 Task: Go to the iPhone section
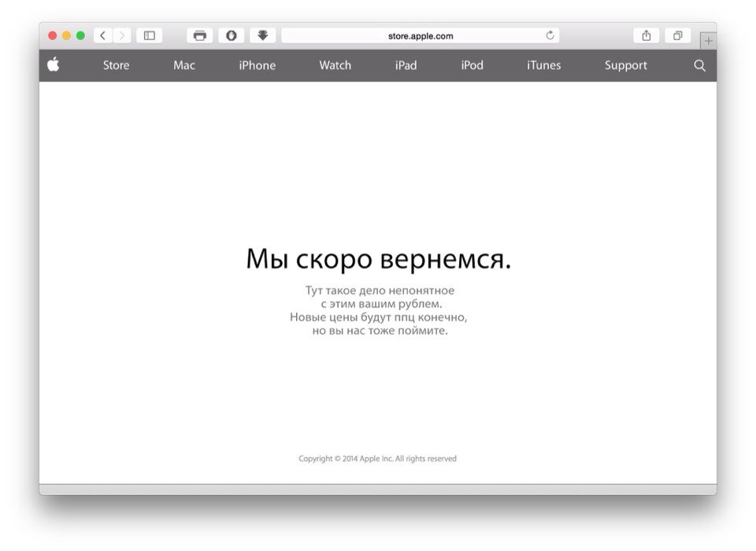click(x=258, y=65)
